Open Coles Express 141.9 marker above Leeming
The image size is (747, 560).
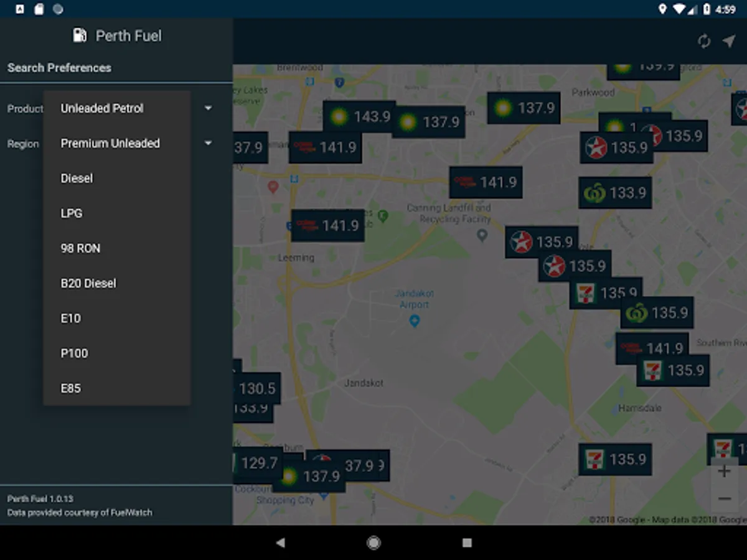pos(327,225)
